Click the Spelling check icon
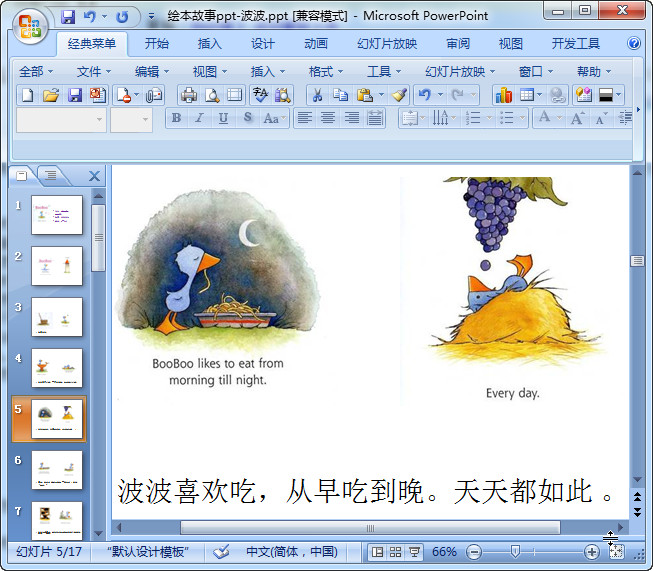 coord(260,95)
